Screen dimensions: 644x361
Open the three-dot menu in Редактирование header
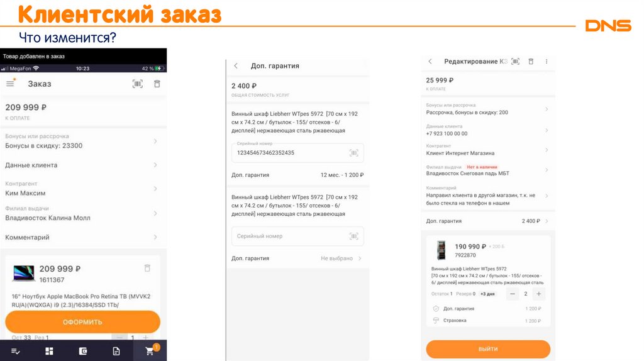pyautogui.click(x=547, y=62)
